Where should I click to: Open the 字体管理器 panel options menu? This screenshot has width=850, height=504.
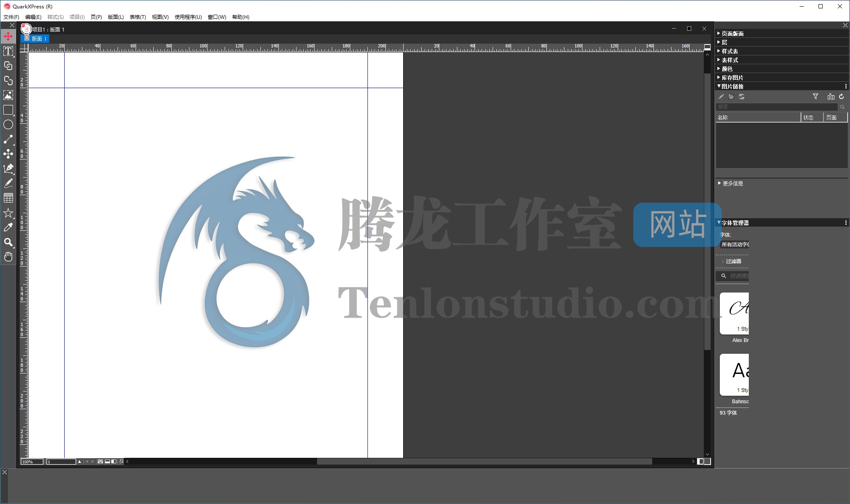(845, 223)
